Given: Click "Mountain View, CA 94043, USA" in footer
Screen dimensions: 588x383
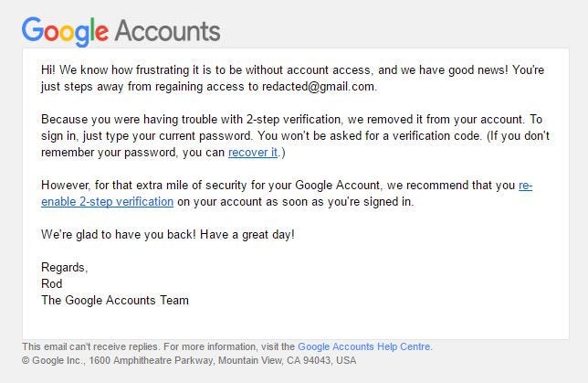Looking at the screenshot, I should 288,360.
